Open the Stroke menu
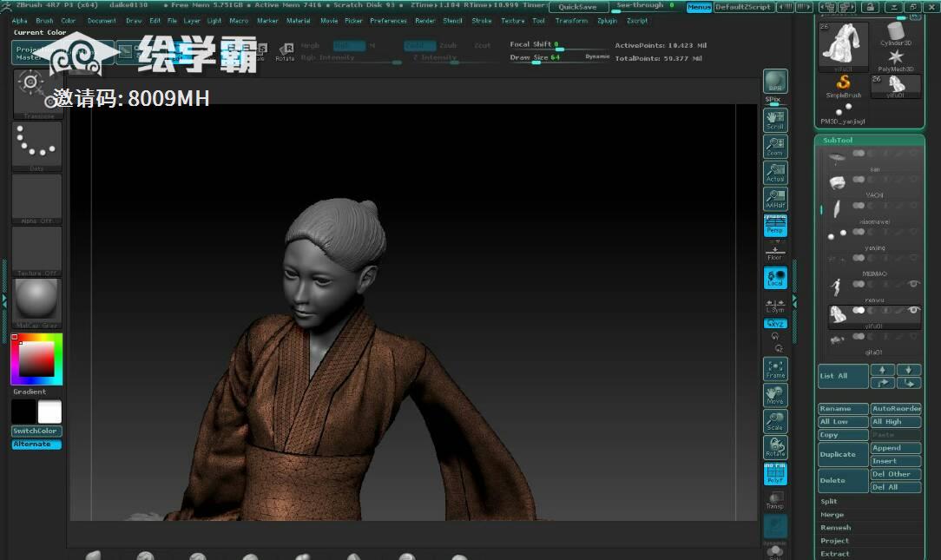The height and width of the screenshot is (560, 941). tap(481, 21)
